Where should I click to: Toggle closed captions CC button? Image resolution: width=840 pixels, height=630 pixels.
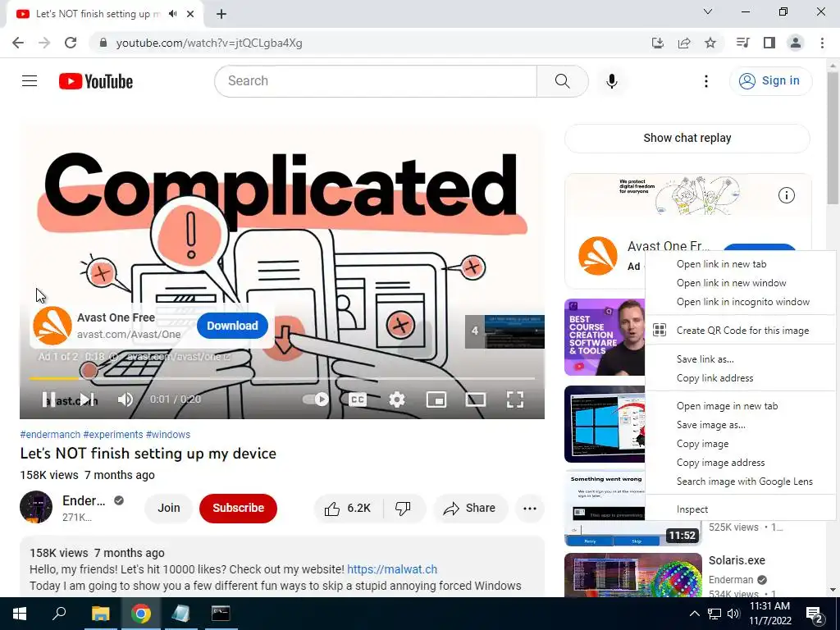click(x=358, y=399)
